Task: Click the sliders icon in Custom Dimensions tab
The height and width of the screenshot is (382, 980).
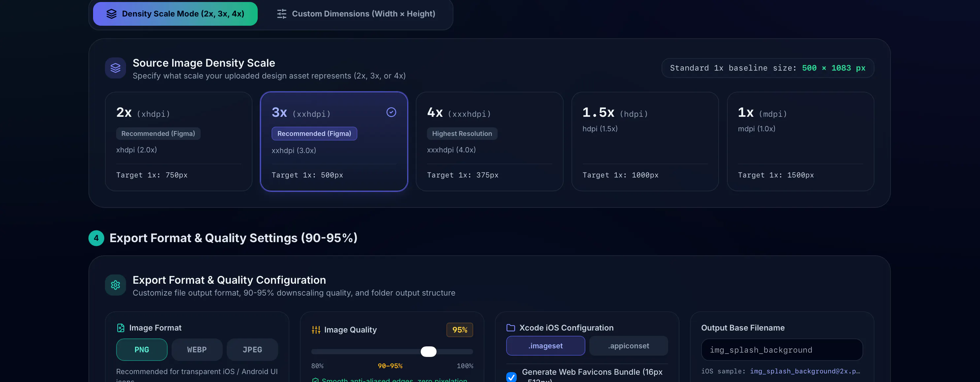Action: click(x=281, y=14)
